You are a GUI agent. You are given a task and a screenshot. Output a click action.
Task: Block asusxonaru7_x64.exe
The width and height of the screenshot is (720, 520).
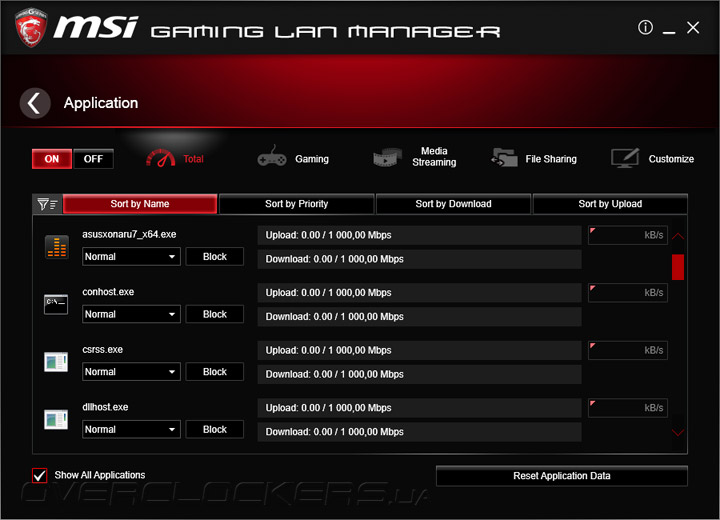[215, 256]
